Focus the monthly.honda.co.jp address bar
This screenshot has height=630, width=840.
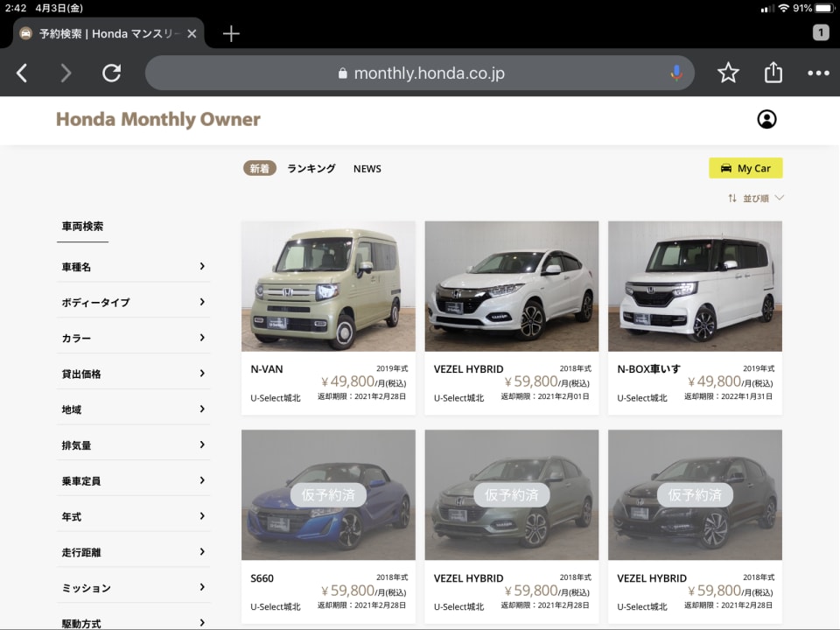(419, 73)
